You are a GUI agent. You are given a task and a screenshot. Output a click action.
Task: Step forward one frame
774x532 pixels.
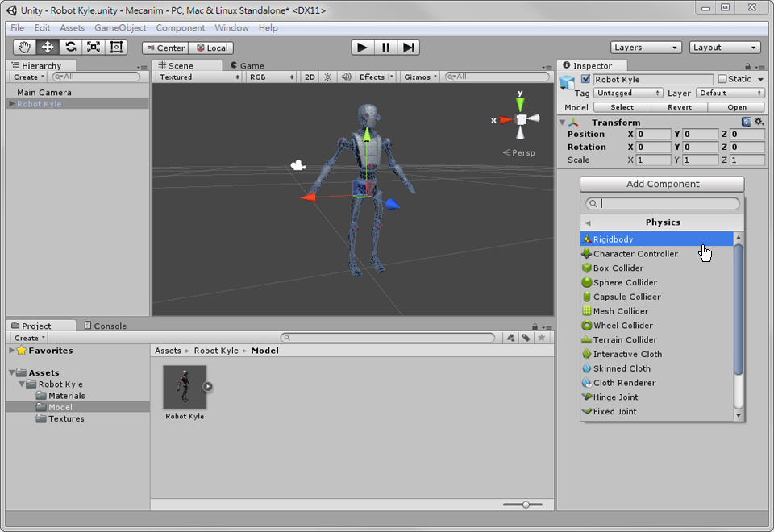pyautogui.click(x=409, y=48)
